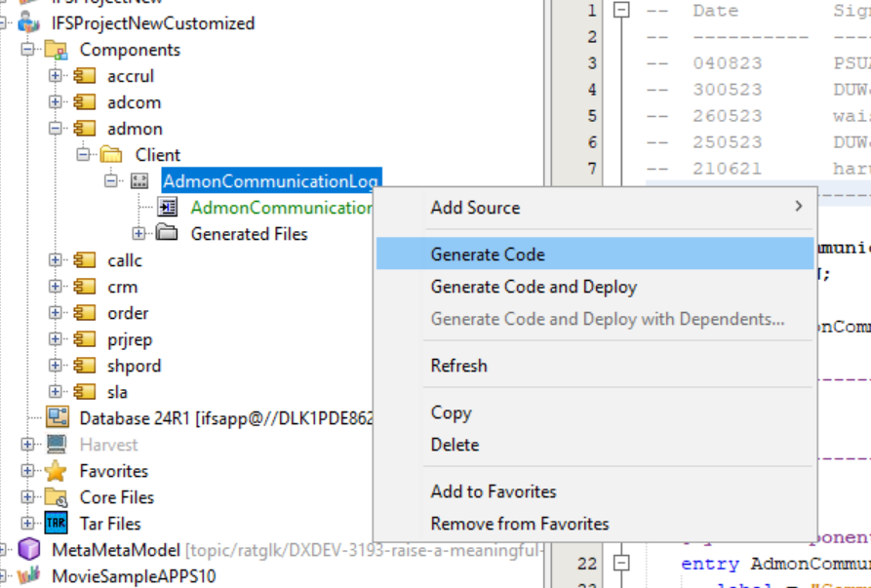Click the Database 24R1 connection icon
This screenshot has height=588, width=871.
pyautogui.click(x=57, y=418)
